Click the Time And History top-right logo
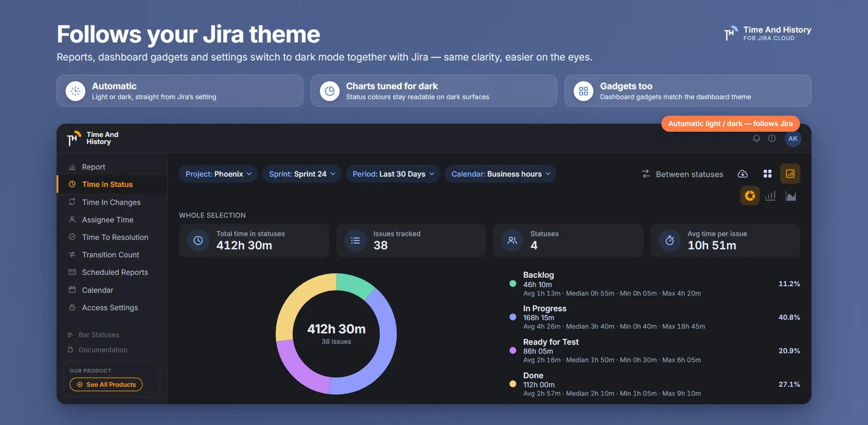The width and height of the screenshot is (868, 425). coord(768,33)
